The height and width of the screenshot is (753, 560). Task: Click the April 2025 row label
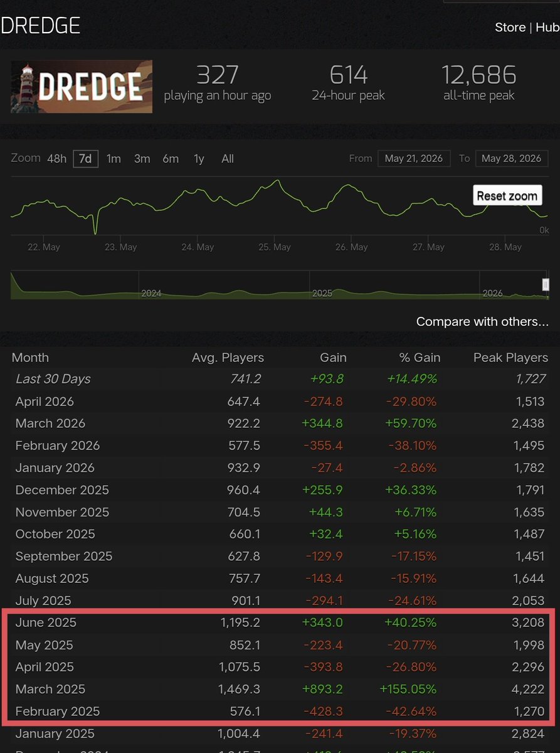[x=45, y=667]
